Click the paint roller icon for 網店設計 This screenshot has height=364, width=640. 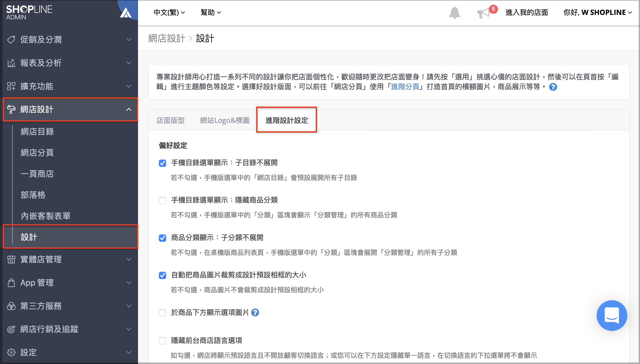point(11,109)
